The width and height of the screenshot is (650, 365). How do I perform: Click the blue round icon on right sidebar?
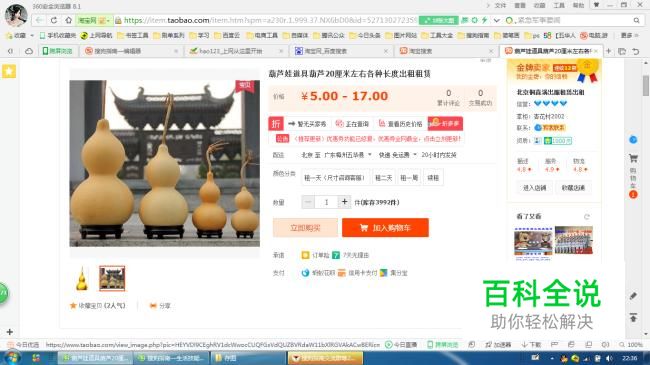tap(633, 140)
